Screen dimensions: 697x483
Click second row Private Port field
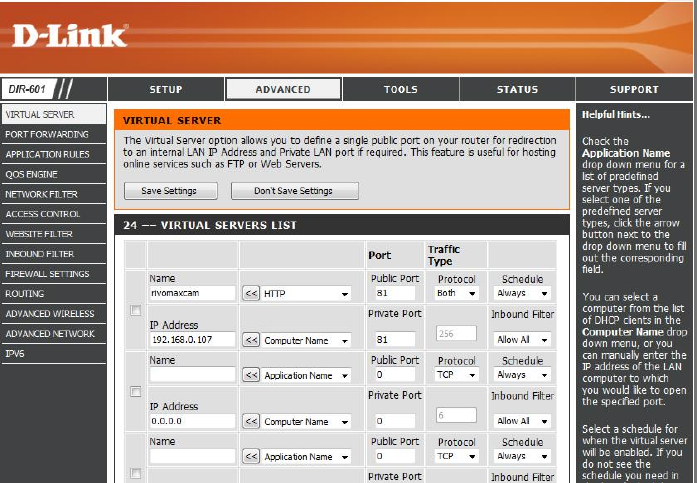(x=395, y=421)
